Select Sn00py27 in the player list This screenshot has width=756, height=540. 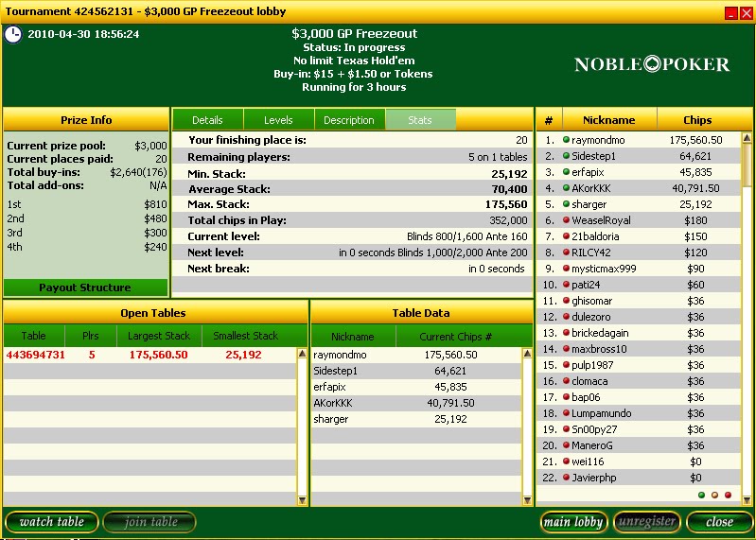tap(639, 429)
